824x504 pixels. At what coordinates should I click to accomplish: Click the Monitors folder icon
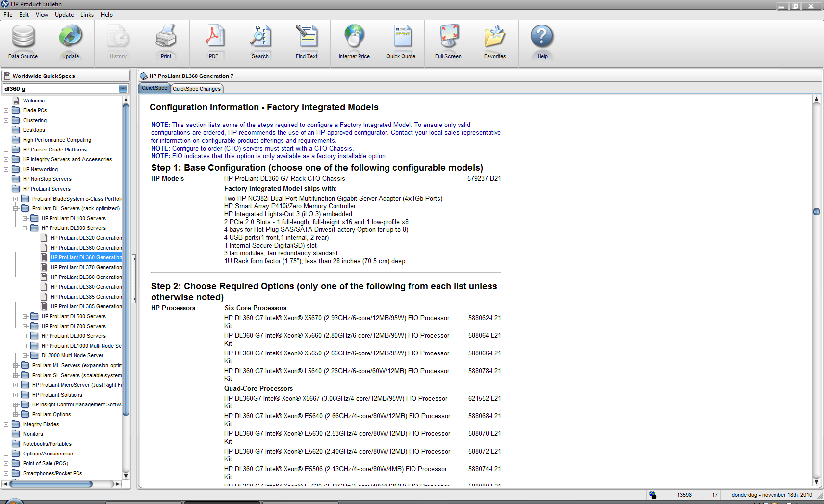[16, 434]
